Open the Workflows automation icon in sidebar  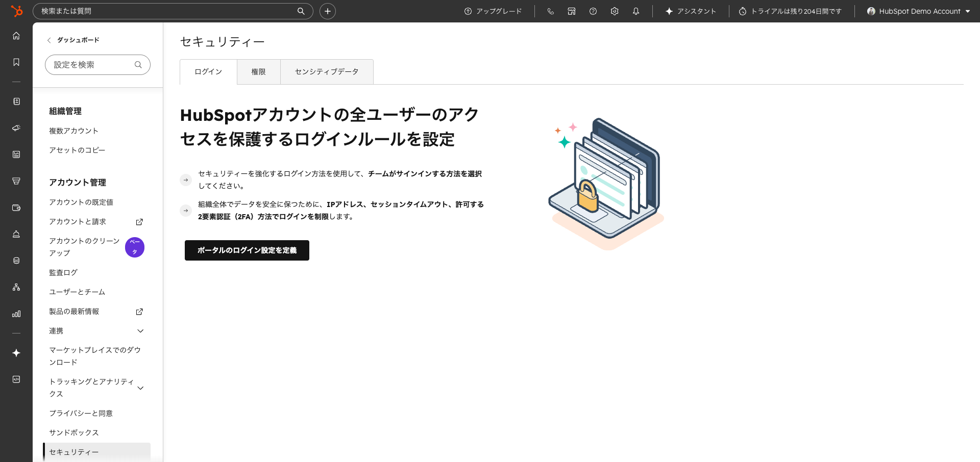pos(16,287)
